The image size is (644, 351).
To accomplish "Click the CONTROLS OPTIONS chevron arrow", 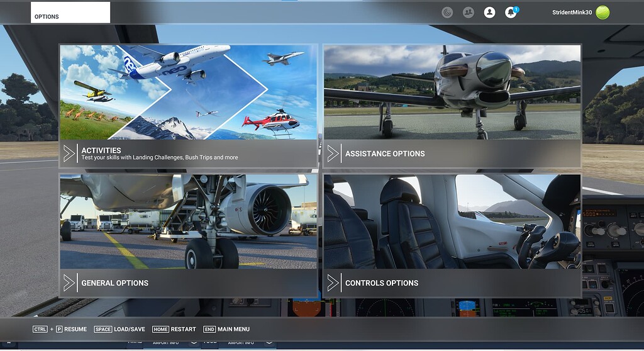I will coord(333,283).
